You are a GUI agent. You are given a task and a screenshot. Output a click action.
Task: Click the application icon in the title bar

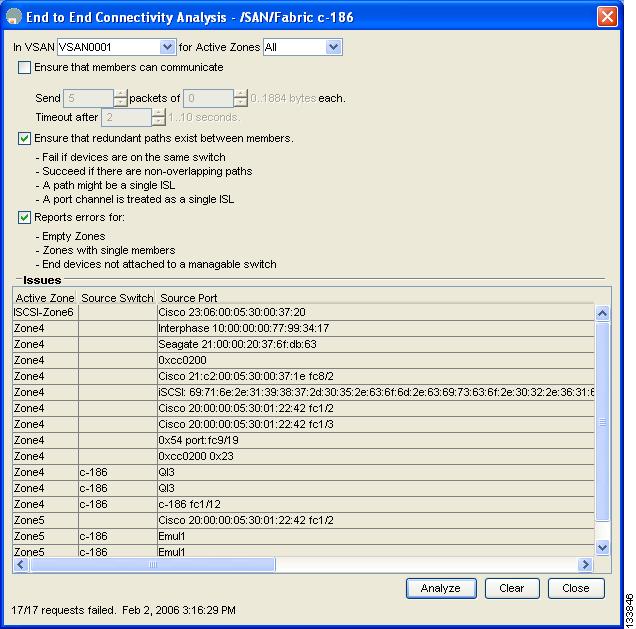(14, 17)
